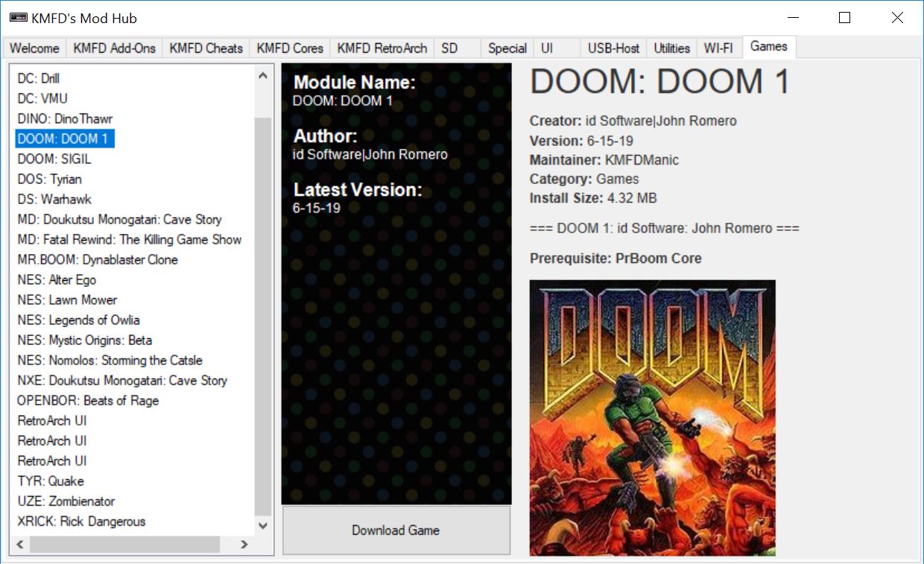The width and height of the screenshot is (924, 564).
Task: Pick MD: Fatal Rewind: The Killing Game Show
Action: tap(130, 239)
